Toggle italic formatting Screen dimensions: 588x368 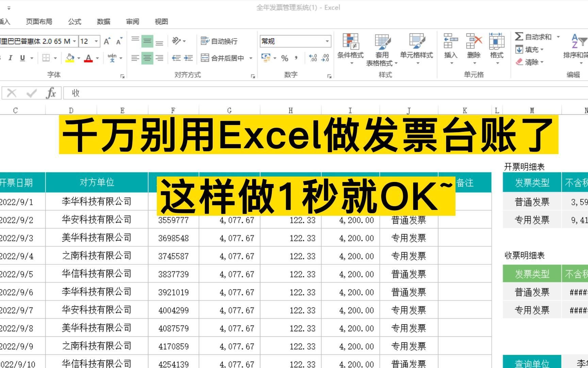[x=10, y=58]
